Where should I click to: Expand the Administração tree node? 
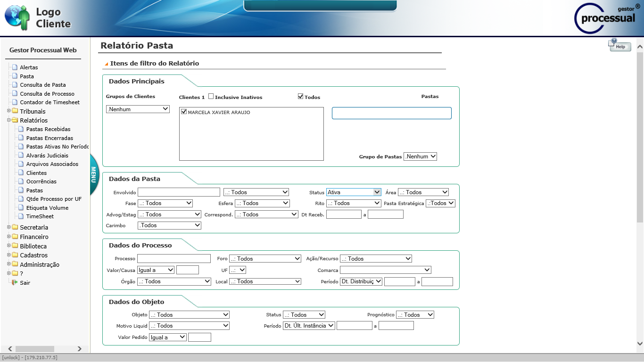8,264
